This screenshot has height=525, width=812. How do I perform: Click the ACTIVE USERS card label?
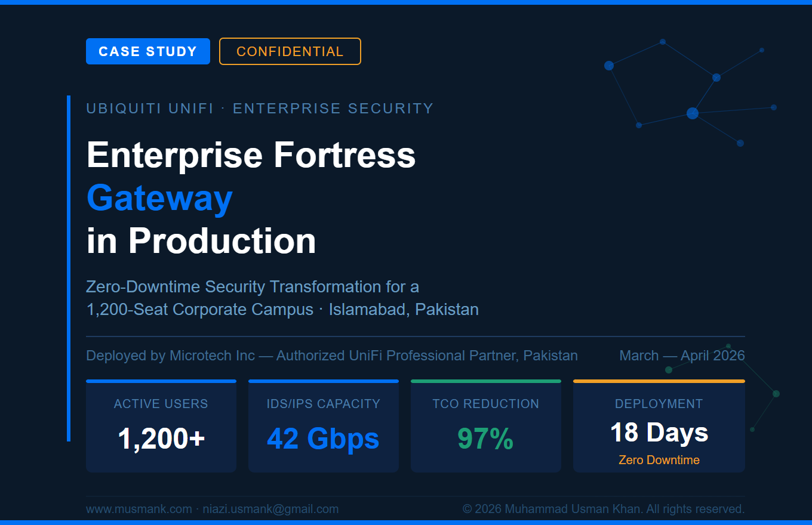tap(161, 404)
